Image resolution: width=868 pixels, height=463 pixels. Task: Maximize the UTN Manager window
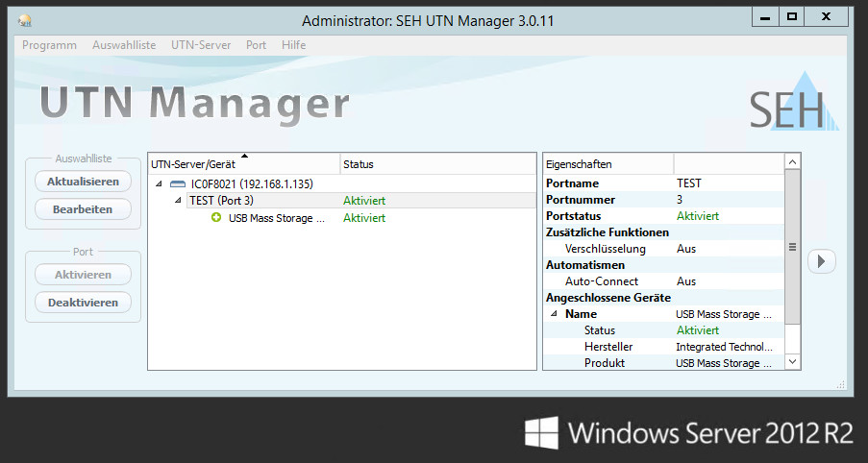pyautogui.click(x=792, y=17)
